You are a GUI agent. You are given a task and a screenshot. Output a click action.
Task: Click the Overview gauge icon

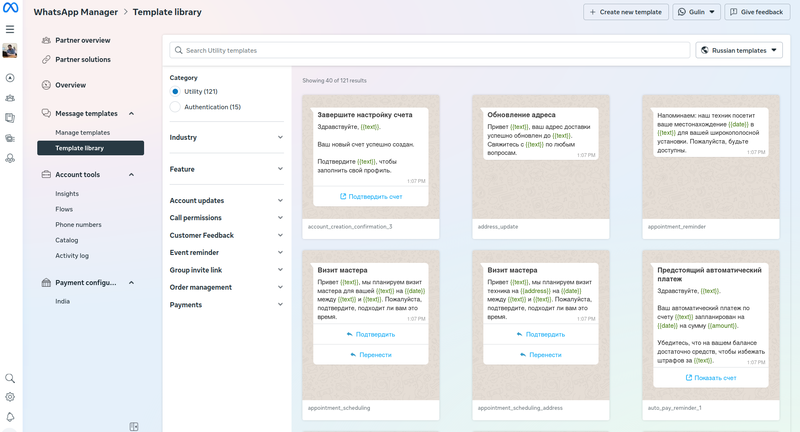coord(46,85)
